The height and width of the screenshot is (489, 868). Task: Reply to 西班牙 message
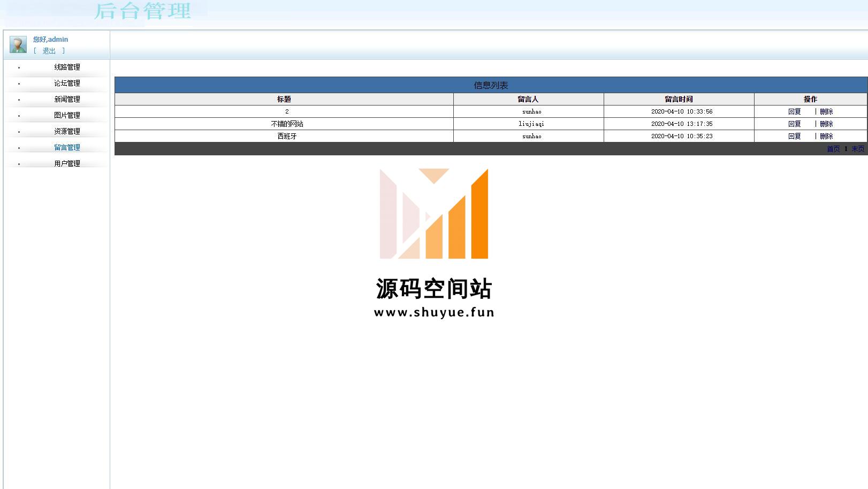click(x=795, y=136)
